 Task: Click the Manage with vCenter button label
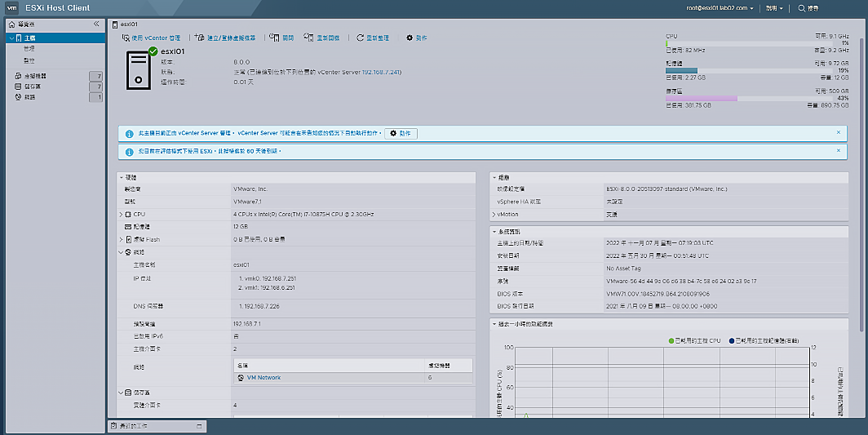tap(156, 38)
